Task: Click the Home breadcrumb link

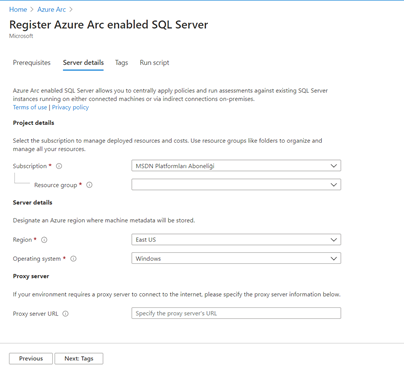Action: click(18, 10)
